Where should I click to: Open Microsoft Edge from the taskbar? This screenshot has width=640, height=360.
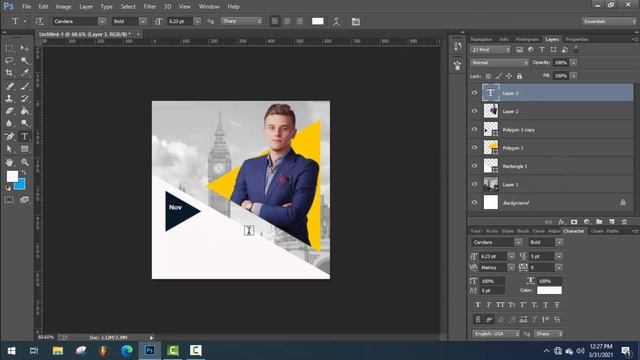[127, 351]
